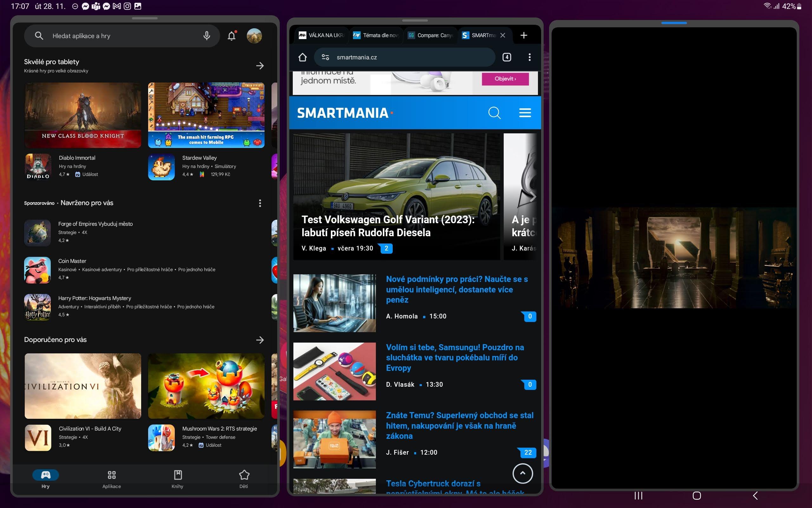Switch to Hry bottom tab
Screen dimensions: 812x508
tap(46, 479)
